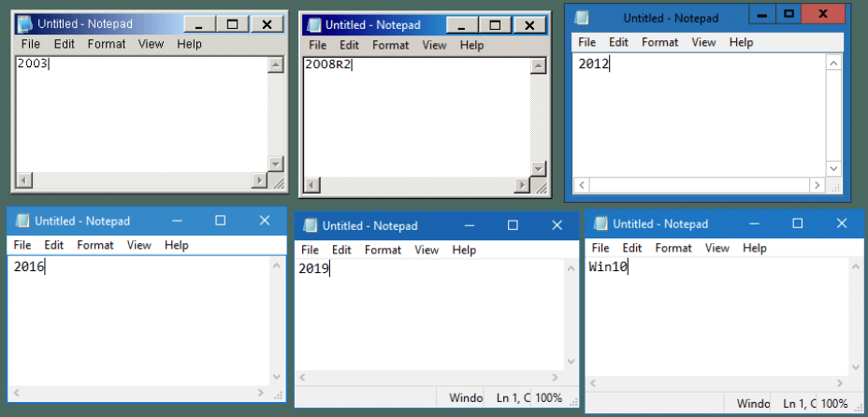The height and width of the screenshot is (417, 868).
Task: Click the scroll-right chevron in the 2012 window
Action: [x=817, y=185]
